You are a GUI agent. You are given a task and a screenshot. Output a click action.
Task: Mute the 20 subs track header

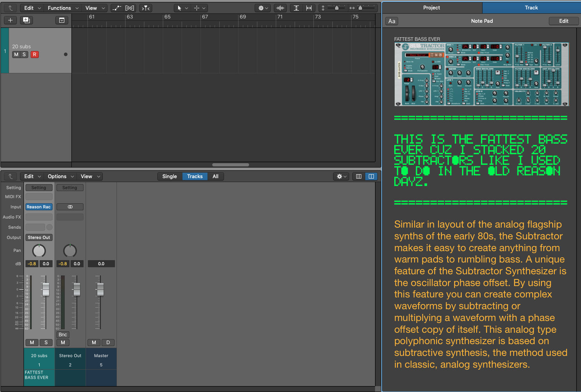16,55
